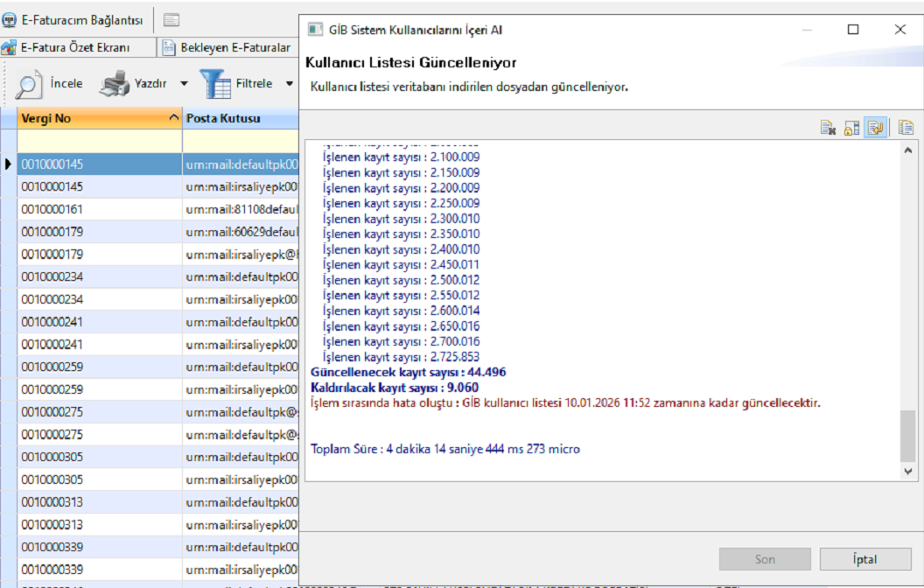Click the clear log icon
924x588 pixels.
point(828,128)
